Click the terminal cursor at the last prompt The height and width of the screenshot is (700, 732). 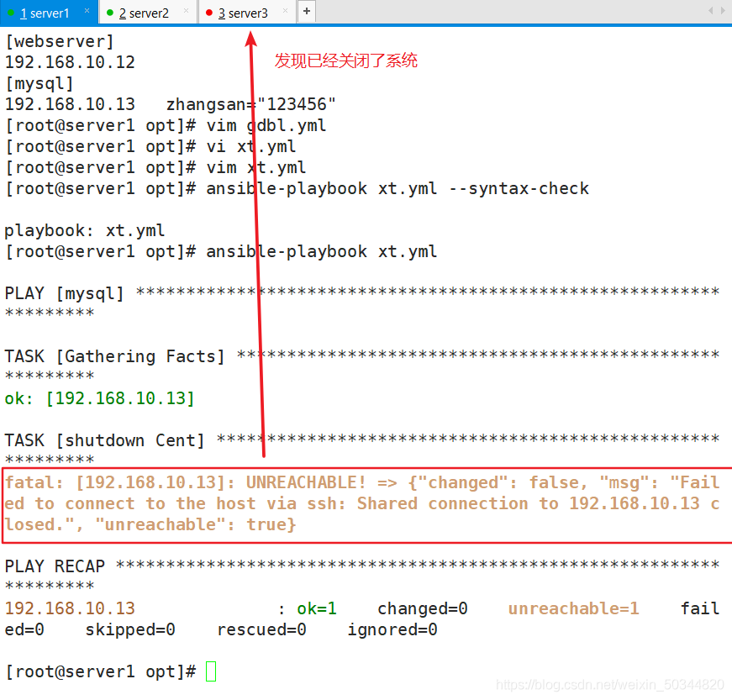(211, 671)
